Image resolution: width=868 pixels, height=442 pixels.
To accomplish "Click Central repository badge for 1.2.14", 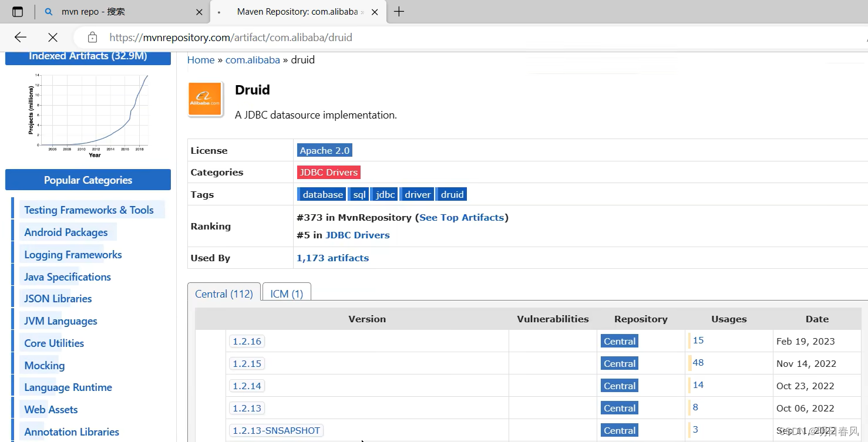I will click(620, 386).
